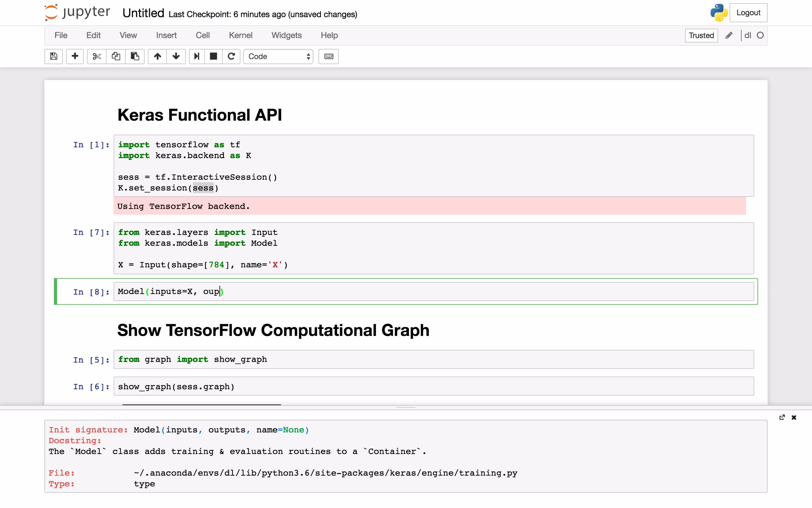Open the command palette keyboard icon
The image size is (812, 508).
pos(329,57)
